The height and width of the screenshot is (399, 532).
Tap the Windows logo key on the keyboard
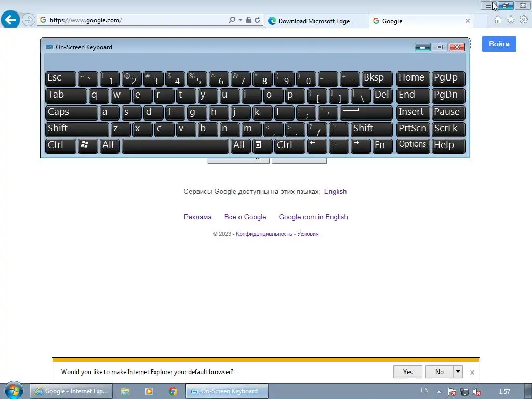[88, 146]
